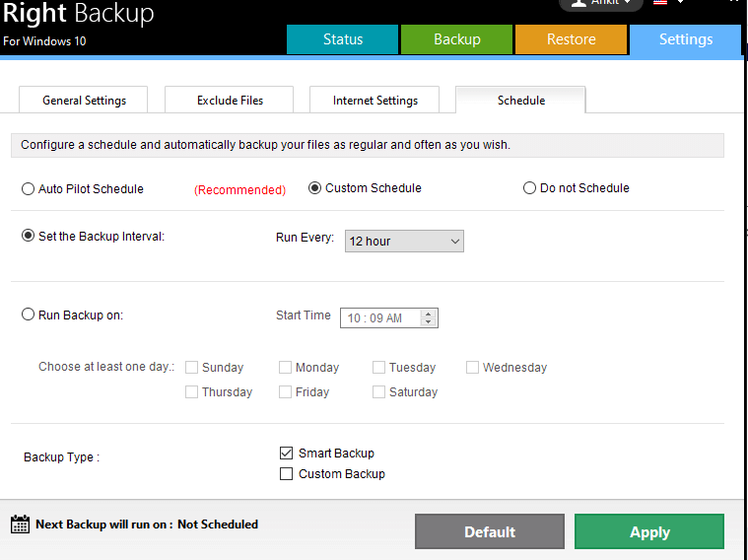Open the Restore section

pyautogui.click(x=572, y=39)
